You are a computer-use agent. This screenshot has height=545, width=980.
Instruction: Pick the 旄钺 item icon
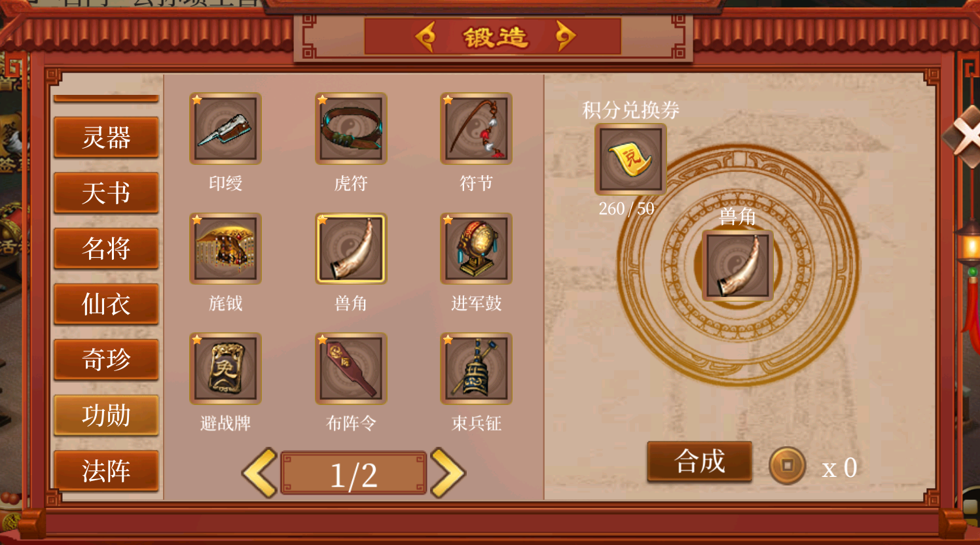click(x=225, y=249)
